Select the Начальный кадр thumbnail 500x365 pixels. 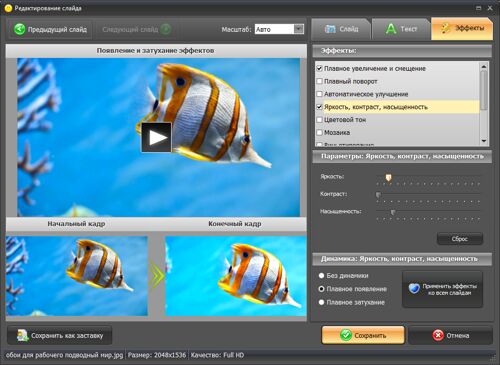[77, 276]
